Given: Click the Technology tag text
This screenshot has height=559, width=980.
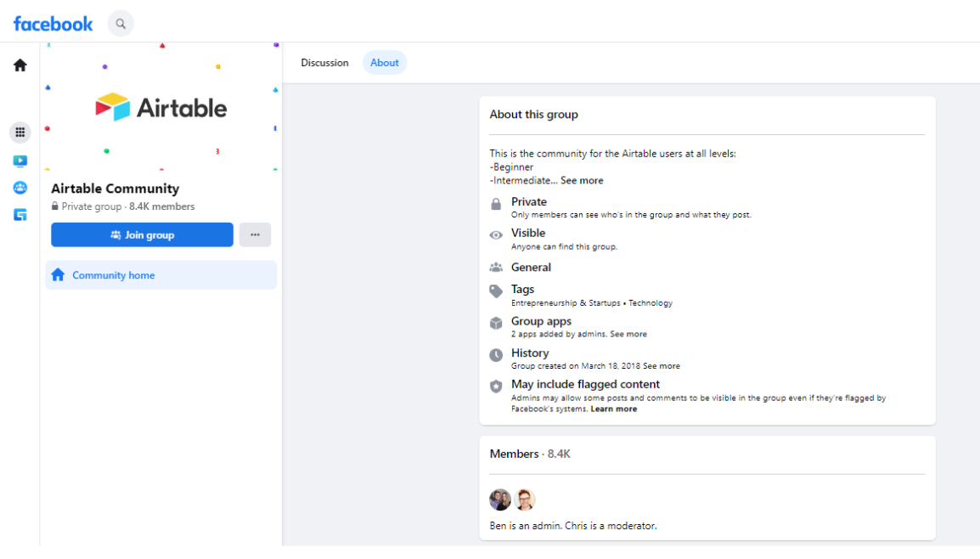Looking at the screenshot, I should click(651, 303).
